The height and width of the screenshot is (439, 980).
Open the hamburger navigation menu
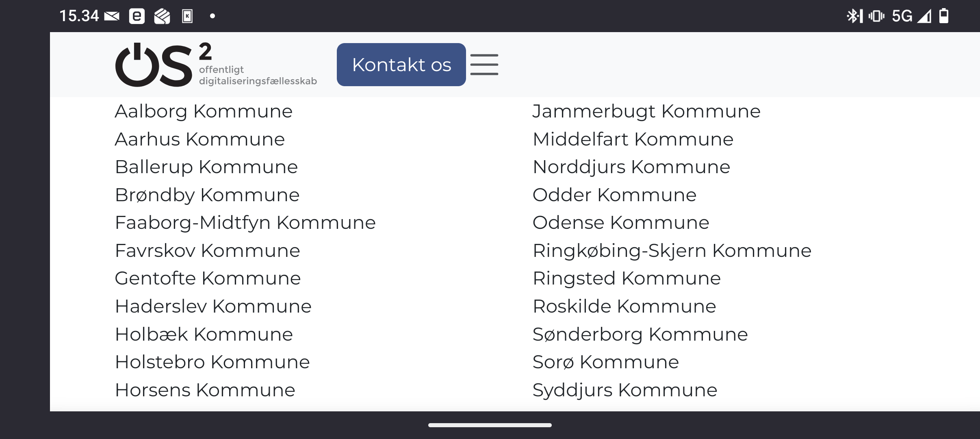(x=484, y=65)
